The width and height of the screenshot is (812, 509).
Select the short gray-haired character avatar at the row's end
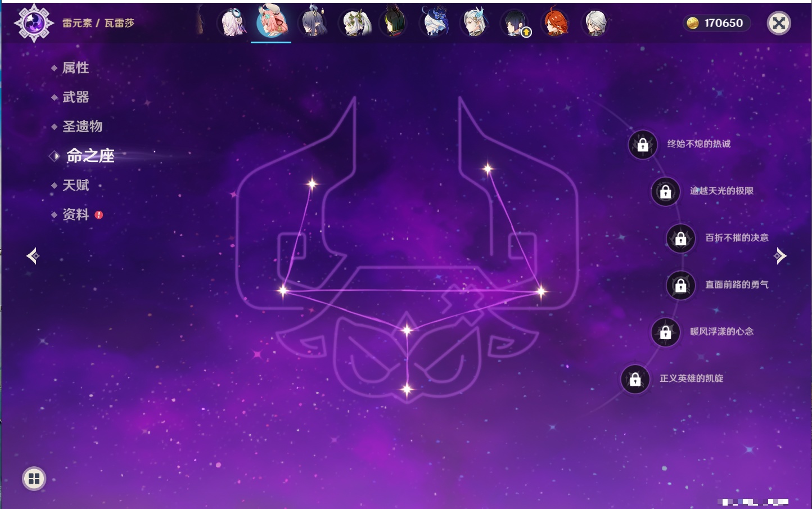click(x=596, y=23)
